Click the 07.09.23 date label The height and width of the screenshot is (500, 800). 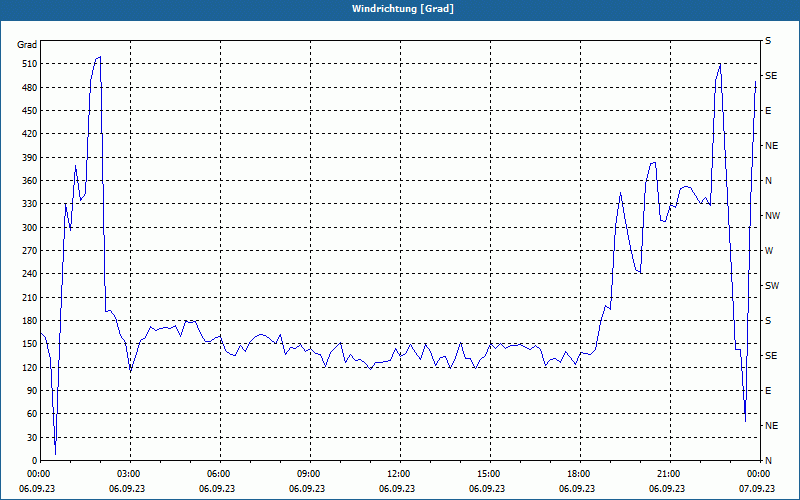coord(756,488)
